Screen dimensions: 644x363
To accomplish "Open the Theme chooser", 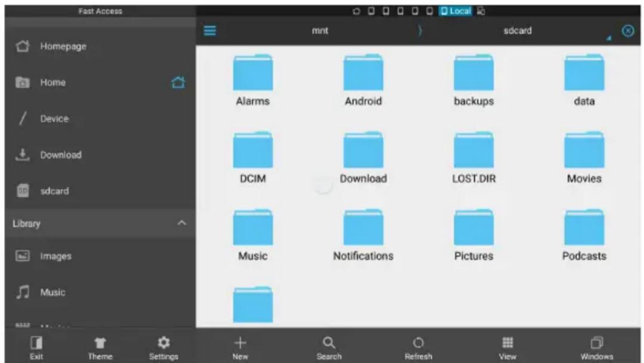I will pos(100,348).
